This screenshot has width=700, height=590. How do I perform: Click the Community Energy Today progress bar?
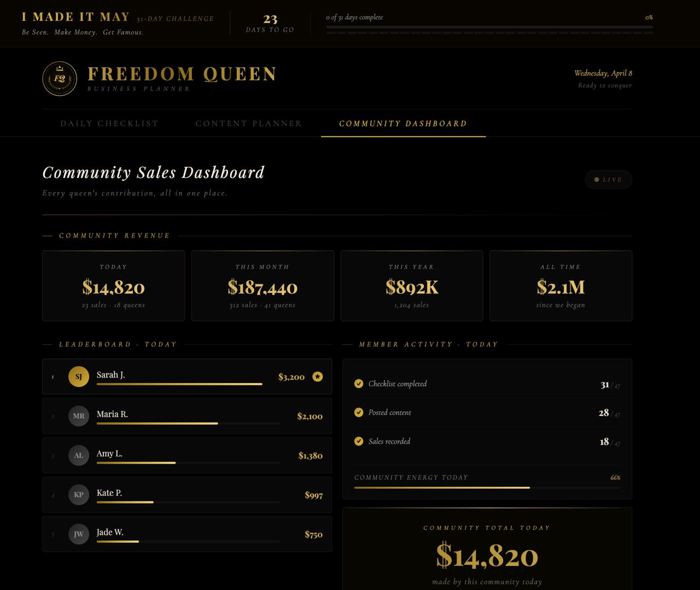coord(487,487)
